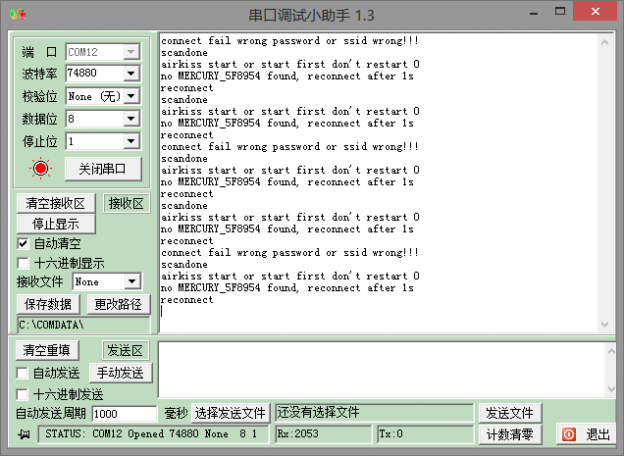This screenshot has height=456, width=624.
Task: Click the 更改路径 change path button
Action: [x=118, y=304]
